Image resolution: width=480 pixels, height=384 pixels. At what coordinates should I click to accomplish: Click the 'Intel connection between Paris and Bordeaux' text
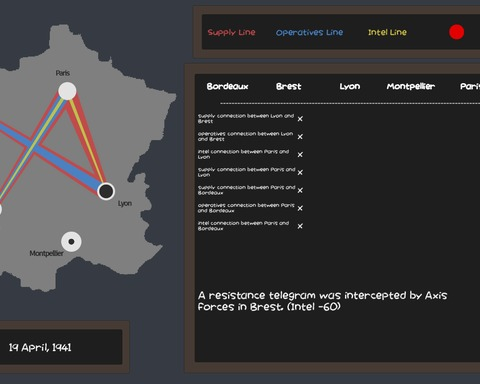243,226
